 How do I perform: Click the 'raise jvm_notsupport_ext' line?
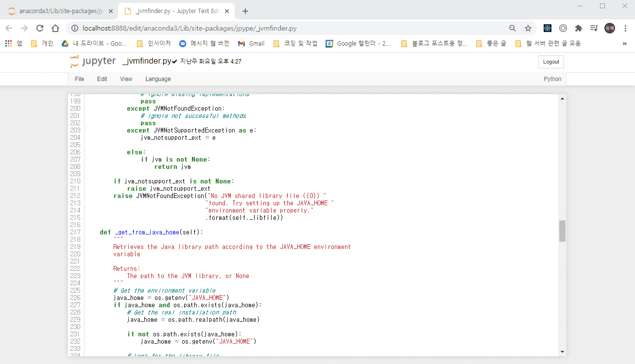(169, 188)
